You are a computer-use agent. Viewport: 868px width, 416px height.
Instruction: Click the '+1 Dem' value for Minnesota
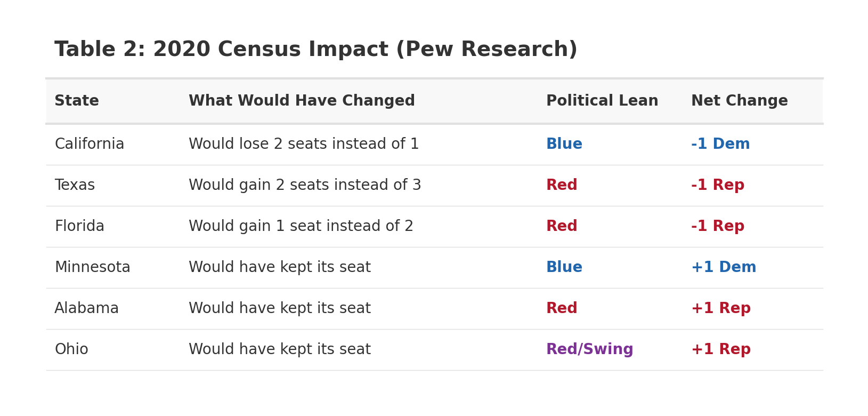(724, 267)
